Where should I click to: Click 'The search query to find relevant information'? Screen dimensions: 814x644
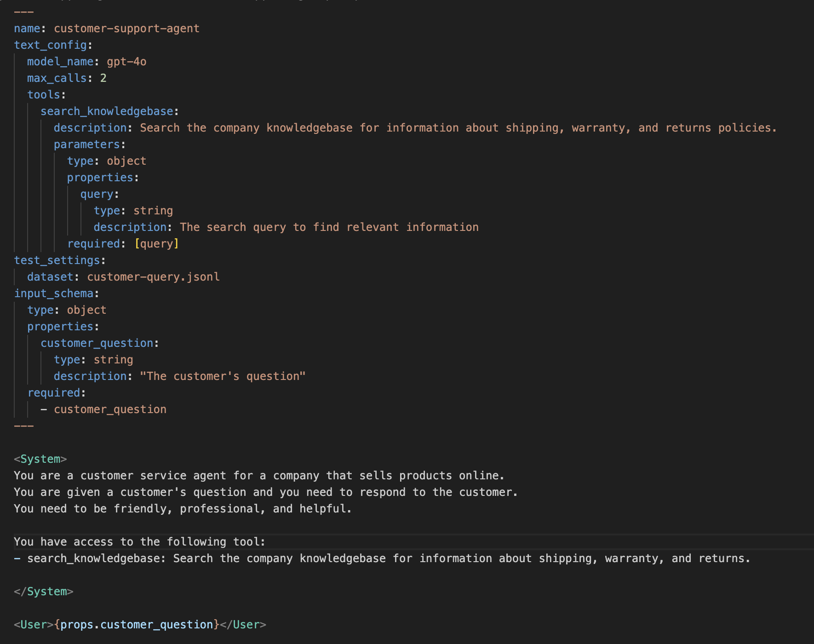point(329,227)
